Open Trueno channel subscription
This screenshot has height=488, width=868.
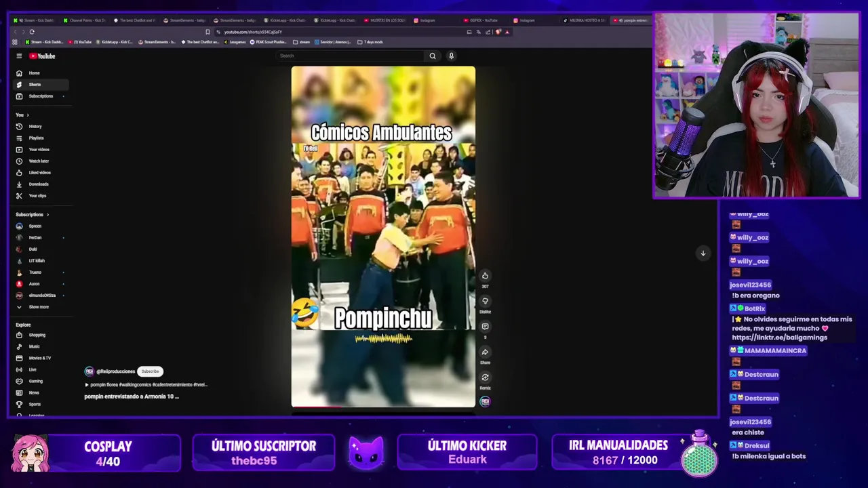click(41, 272)
